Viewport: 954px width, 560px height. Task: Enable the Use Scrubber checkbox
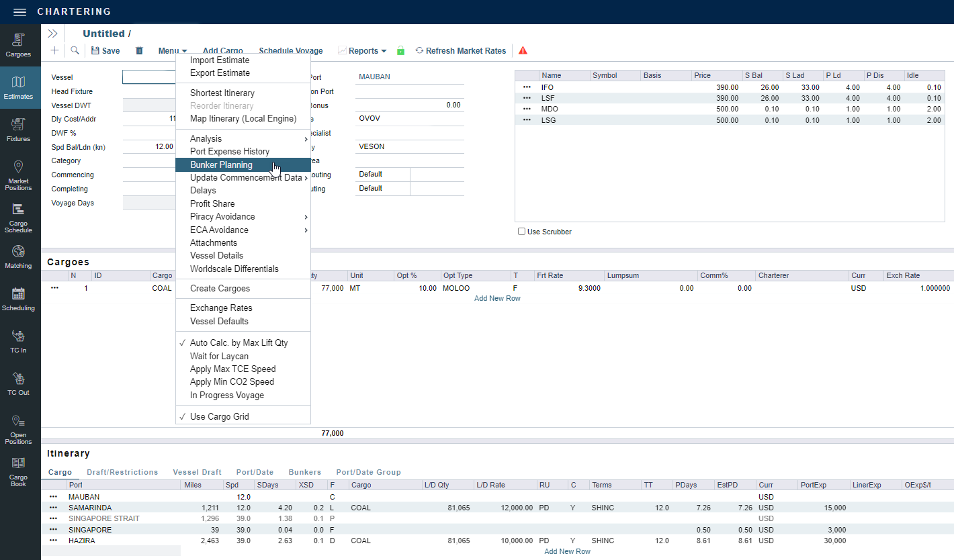[521, 232]
